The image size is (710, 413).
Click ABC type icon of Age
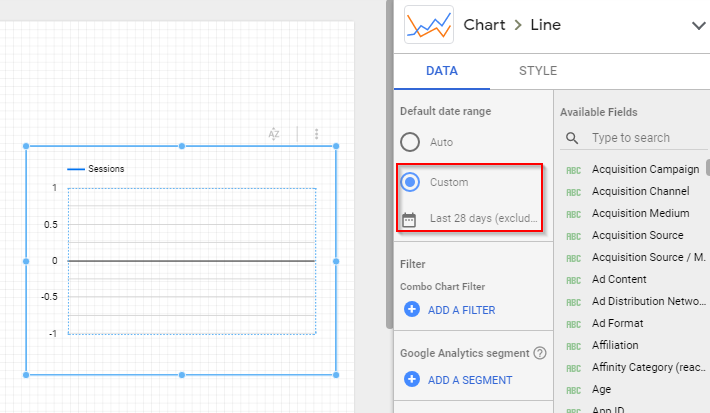point(574,390)
